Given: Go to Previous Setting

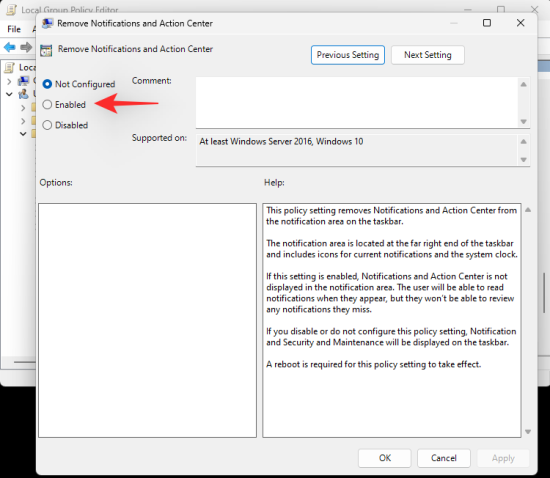Looking at the screenshot, I should point(348,55).
